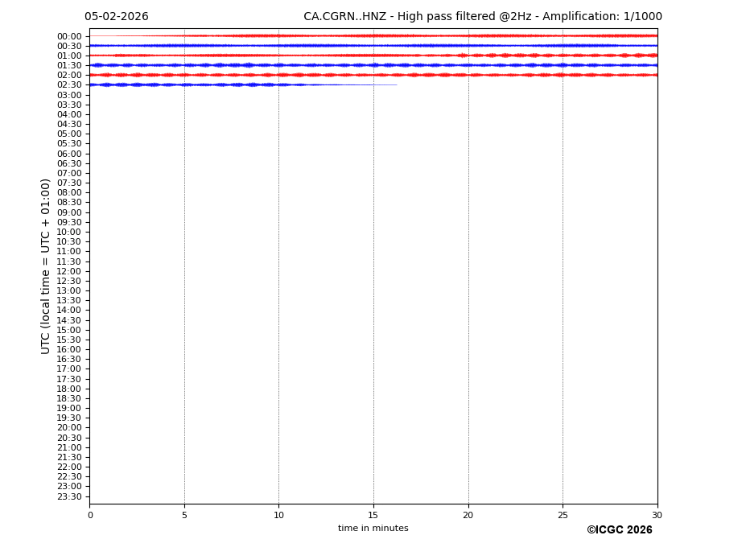This screenshot has height=560, width=746.
Task: Click the 05-02-2026 date label
Action: click(x=117, y=17)
